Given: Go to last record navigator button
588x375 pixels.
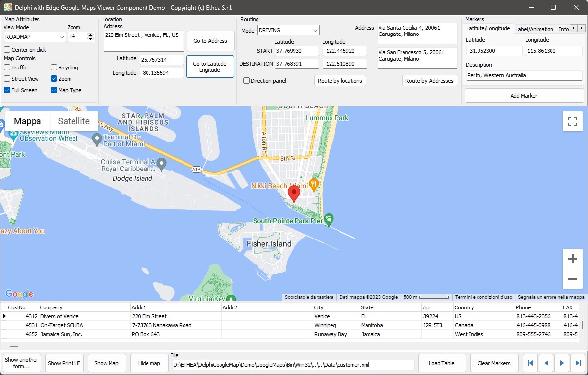Looking at the screenshot, I should pyautogui.click(x=578, y=363).
